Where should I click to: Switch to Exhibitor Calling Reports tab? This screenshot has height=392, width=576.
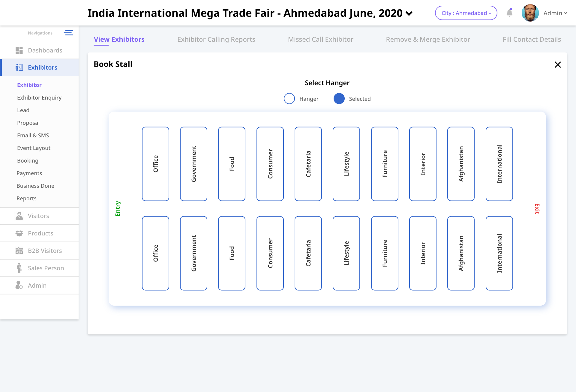click(x=216, y=39)
